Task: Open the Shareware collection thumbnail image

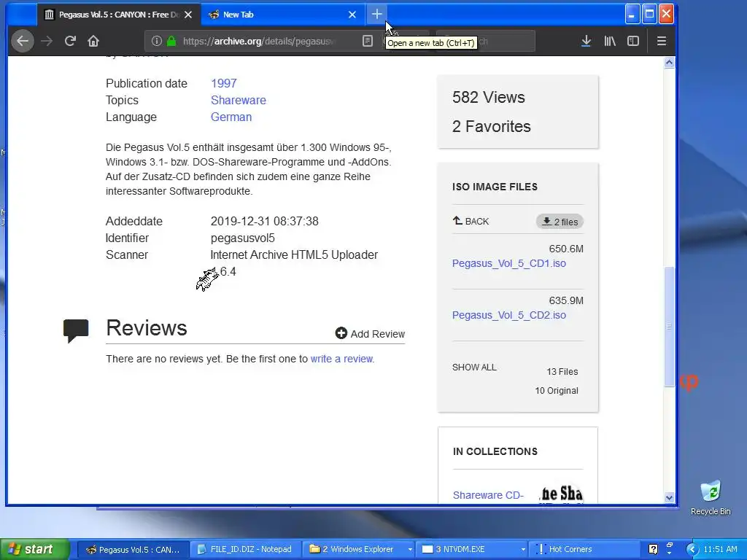Action: 561,493
